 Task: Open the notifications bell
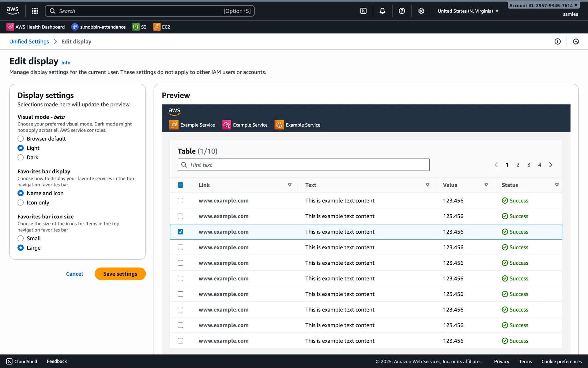(382, 11)
